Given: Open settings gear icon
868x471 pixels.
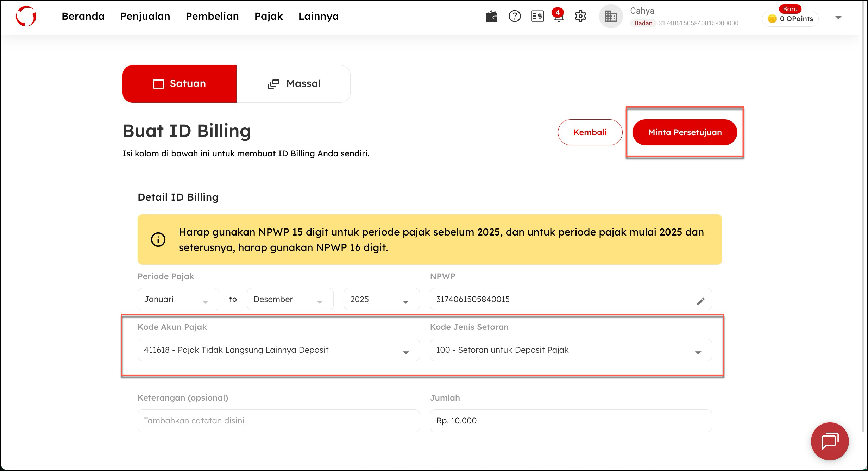Looking at the screenshot, I should click(580, 17).
